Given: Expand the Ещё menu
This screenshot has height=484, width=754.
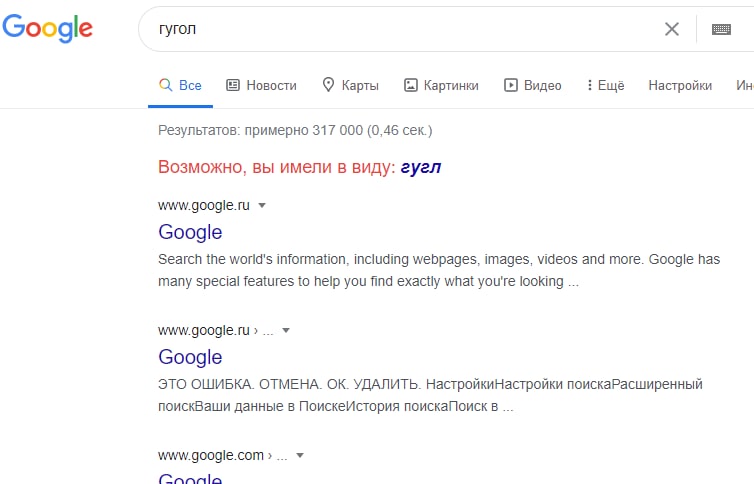Looking at the screenshot, I should 606,86.
